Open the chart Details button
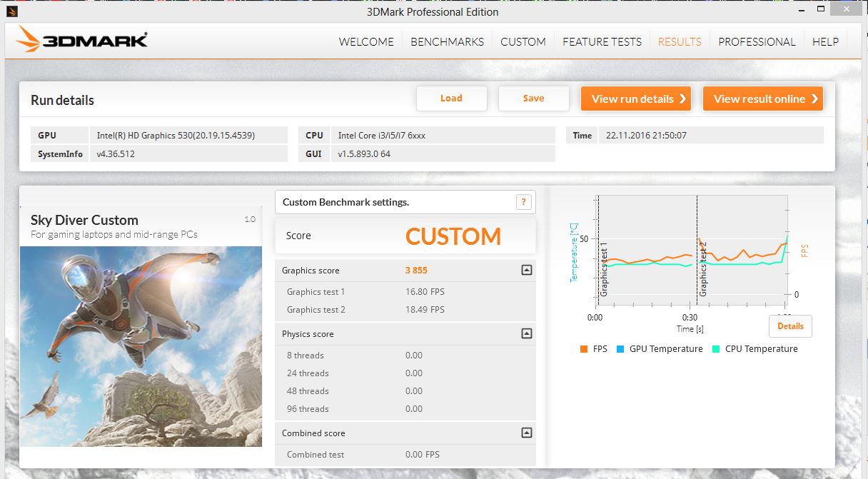The image size is (868, 479). [790, 326]
